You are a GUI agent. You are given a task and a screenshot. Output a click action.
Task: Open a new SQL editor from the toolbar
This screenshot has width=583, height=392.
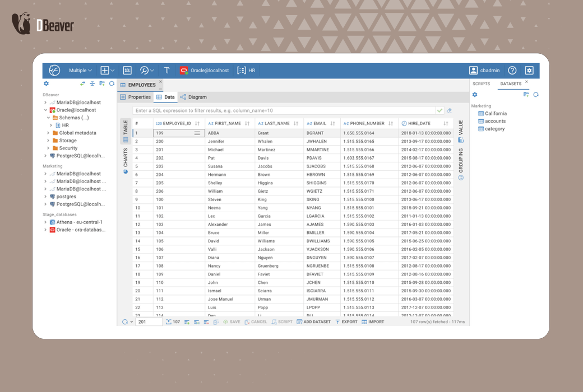coord(126,70)
